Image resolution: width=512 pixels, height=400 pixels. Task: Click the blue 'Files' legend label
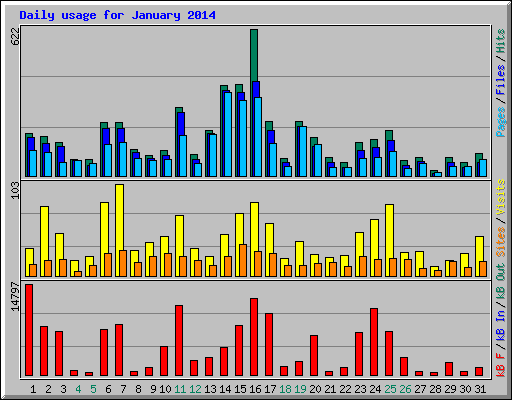(500, 80)
